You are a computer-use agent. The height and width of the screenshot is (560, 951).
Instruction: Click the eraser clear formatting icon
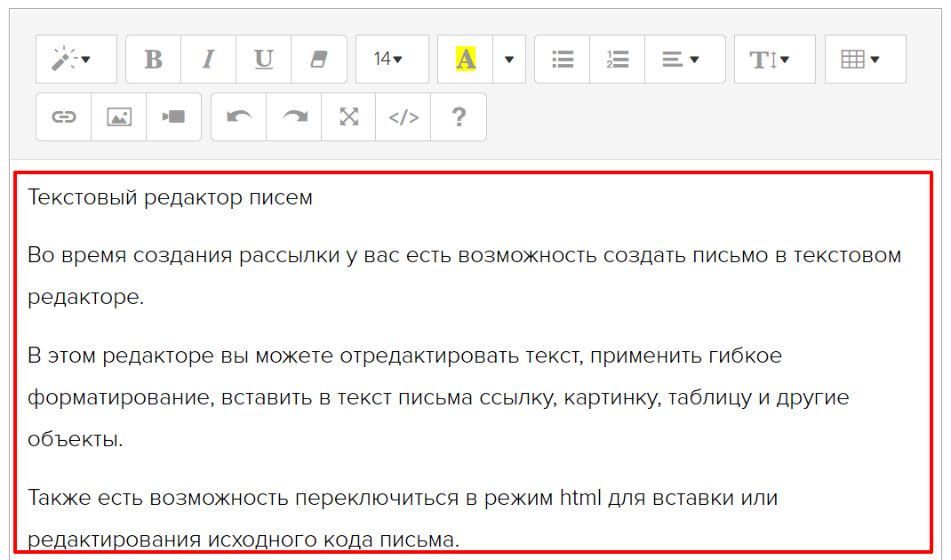tap(319, 60)
